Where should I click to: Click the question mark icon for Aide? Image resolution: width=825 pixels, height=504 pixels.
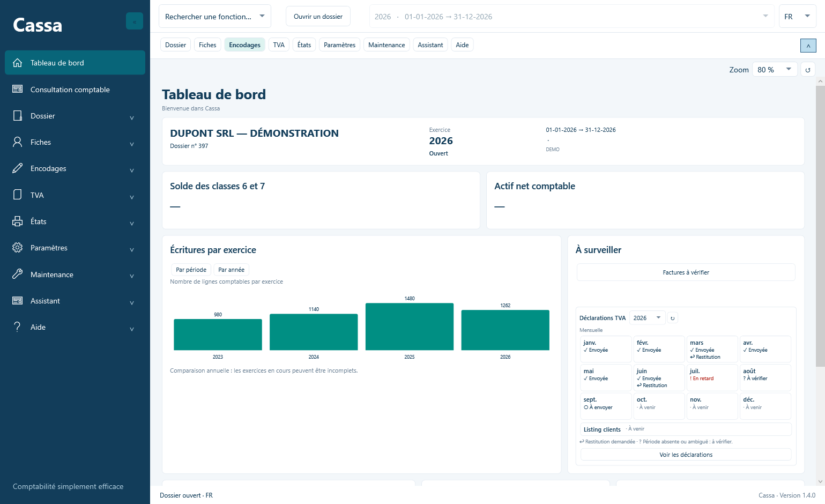pyautogui.click(x=18, y=327)
